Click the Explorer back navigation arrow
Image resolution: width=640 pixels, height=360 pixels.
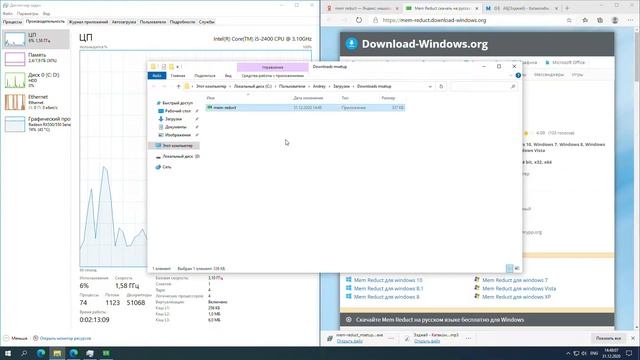(154, 87)
